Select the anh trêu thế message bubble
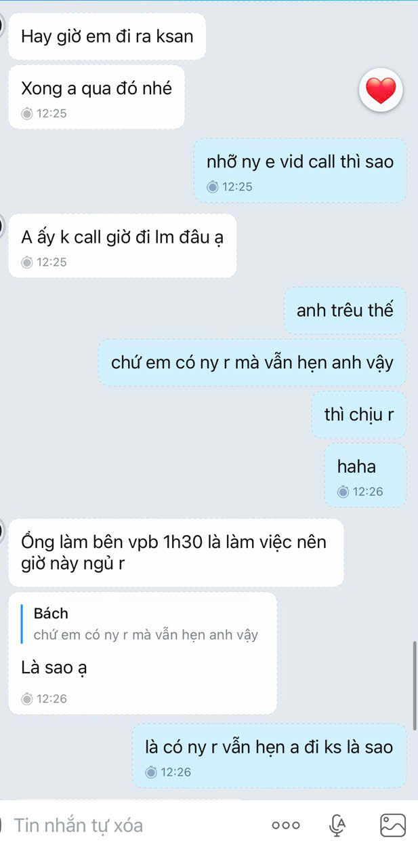 345,311
